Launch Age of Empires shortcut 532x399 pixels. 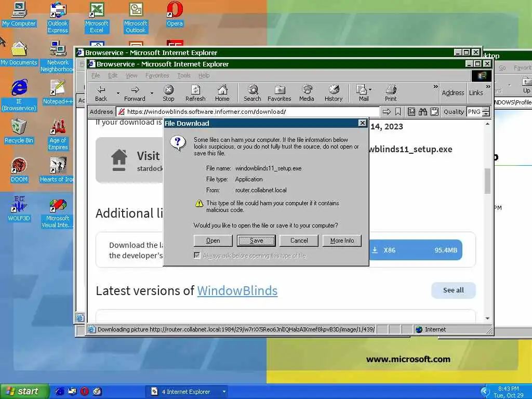coord(58,135)
